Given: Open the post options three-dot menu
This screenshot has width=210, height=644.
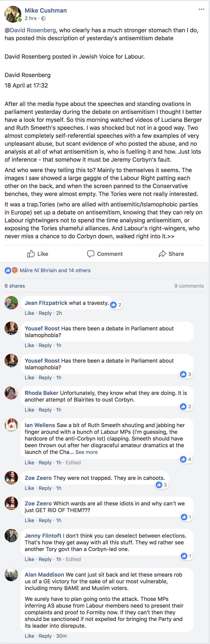Looking at the screenshot, I should tap(201, 9).
